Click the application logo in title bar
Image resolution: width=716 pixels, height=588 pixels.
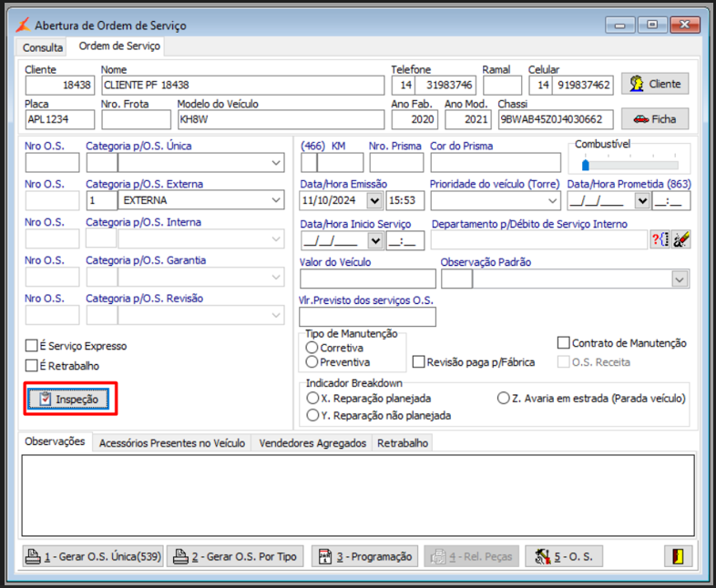pos(23,25)
